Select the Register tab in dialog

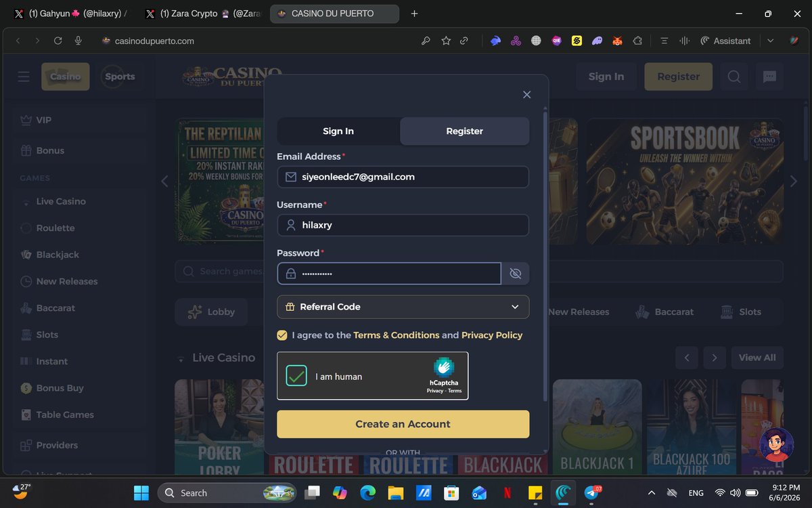pos(464,131)
